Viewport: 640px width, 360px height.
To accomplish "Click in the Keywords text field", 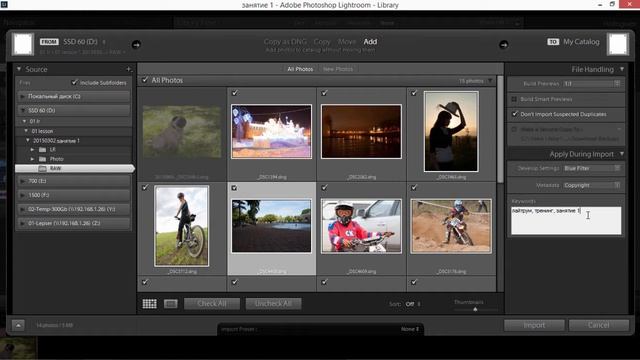I will click(x=566, y=220).
